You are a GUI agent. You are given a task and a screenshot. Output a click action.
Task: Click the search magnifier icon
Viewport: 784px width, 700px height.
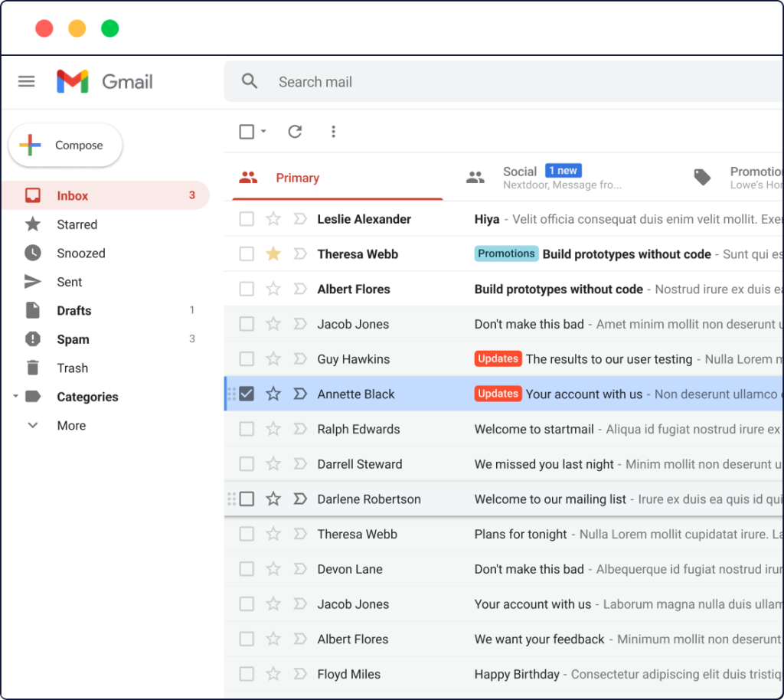250,81
